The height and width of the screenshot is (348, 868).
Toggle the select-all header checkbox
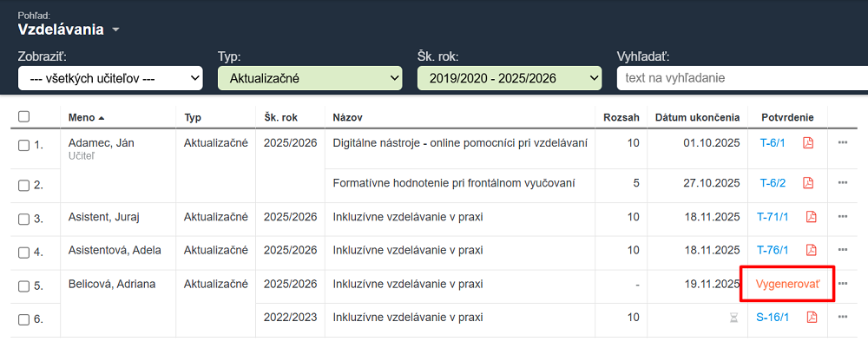(24, 117)
